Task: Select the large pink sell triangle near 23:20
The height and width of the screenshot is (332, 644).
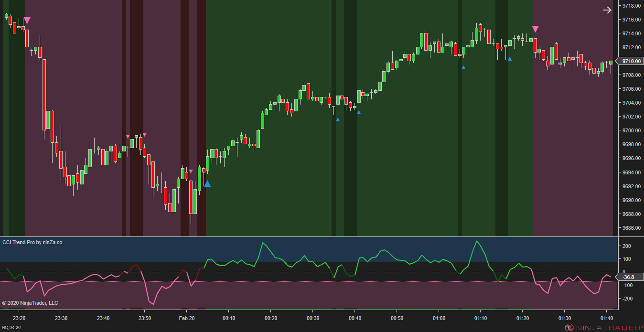Action: tap(27, 21)
